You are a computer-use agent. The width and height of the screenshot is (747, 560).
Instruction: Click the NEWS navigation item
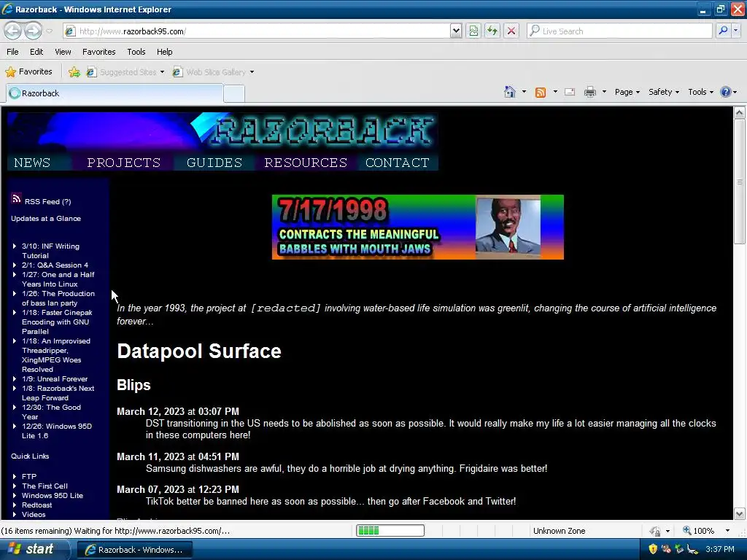[x=32, y=163]
